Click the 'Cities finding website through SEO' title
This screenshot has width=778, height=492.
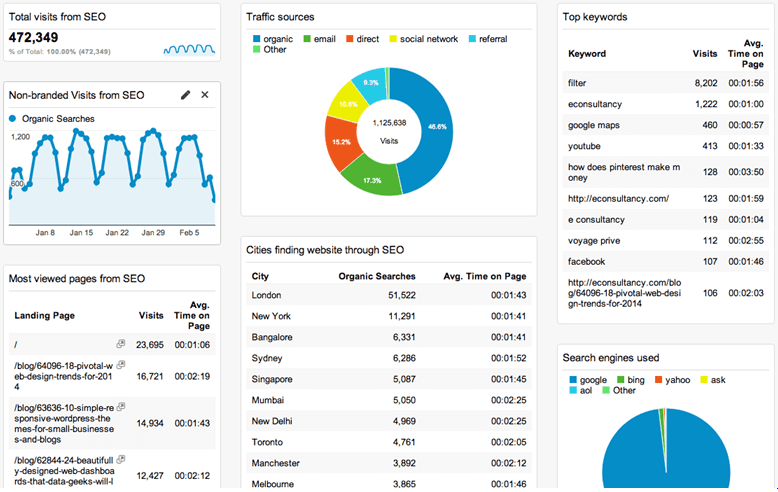click(x=325, y=250)
